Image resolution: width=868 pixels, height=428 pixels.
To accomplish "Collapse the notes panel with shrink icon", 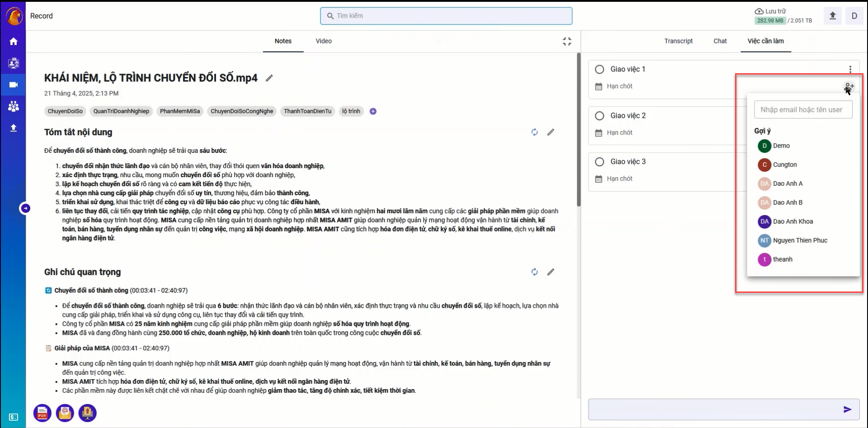I will [x=567, y=42].
